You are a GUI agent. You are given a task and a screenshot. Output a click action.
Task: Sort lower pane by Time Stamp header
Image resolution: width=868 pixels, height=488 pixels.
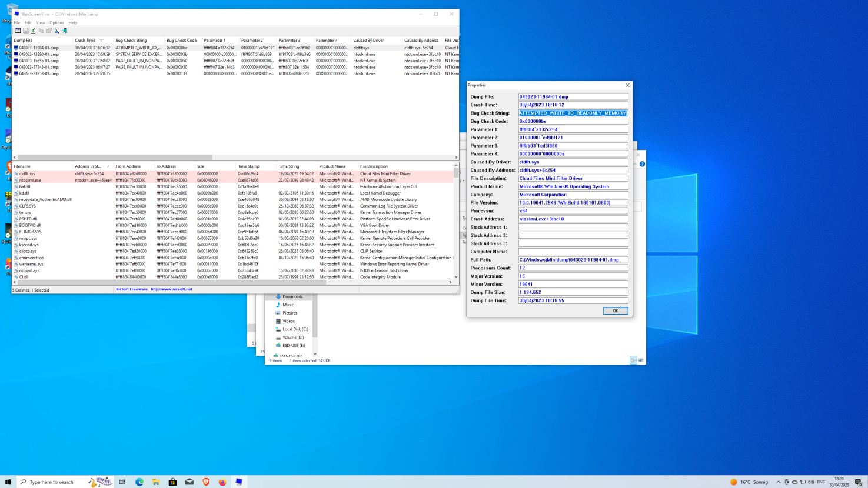(x=256, y=166)
